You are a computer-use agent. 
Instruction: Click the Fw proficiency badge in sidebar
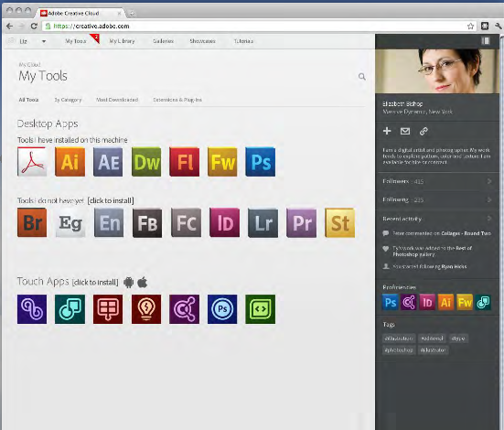465,302
